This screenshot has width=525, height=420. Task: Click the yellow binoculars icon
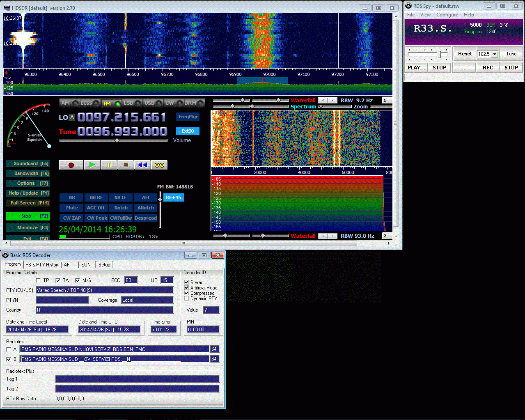pyautogui.click(x=159, y=165)
